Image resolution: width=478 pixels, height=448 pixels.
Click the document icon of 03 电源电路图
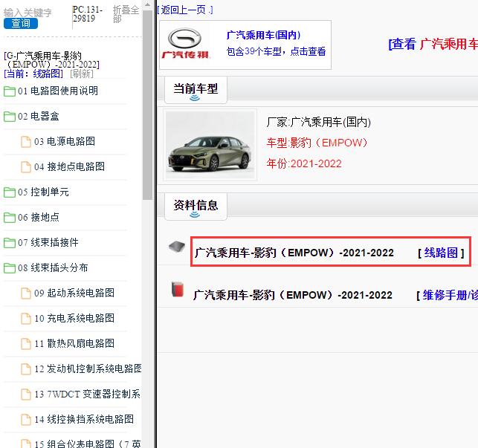[26, 142]
